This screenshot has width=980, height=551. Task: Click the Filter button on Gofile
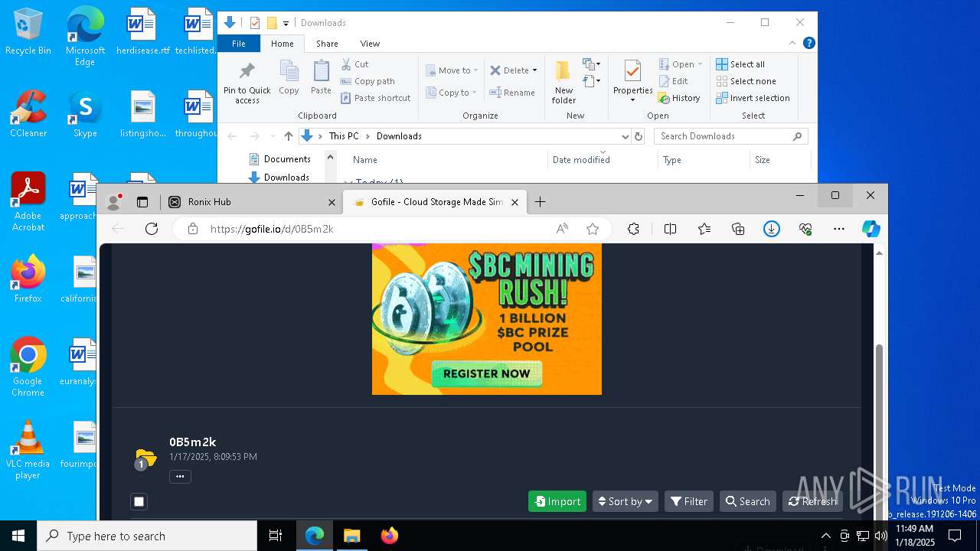(x=689, y=501)
